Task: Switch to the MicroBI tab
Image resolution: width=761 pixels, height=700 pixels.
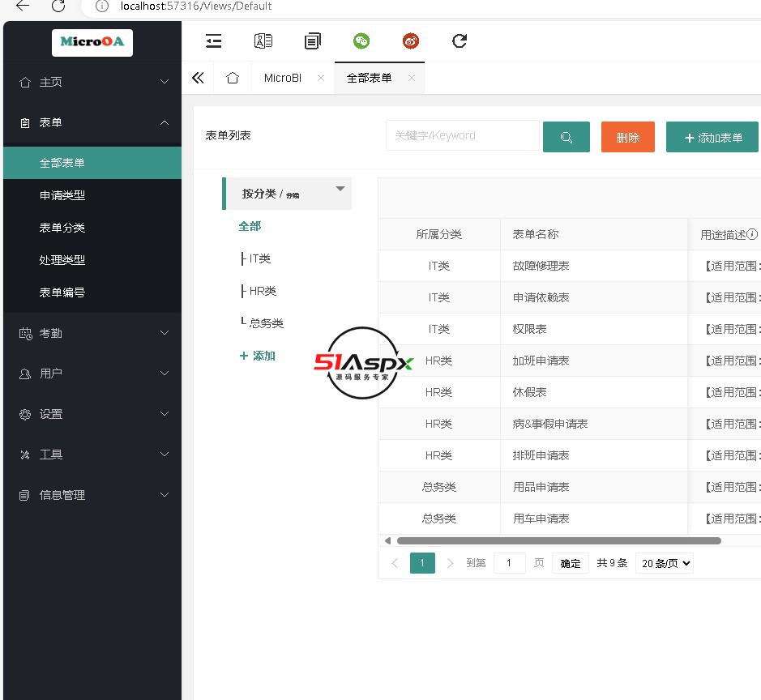Action: [x=283, y=78]
